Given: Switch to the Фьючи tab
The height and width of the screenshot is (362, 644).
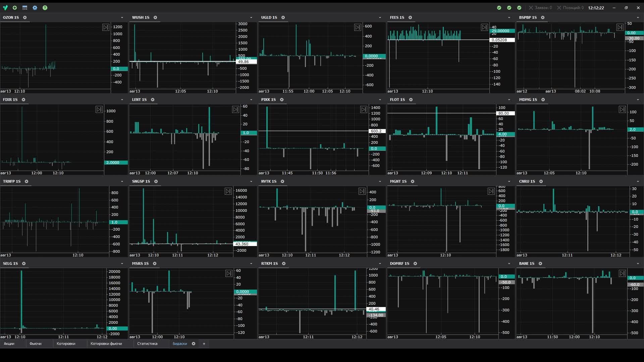Looking at the screenshot, I should [36, 344].
